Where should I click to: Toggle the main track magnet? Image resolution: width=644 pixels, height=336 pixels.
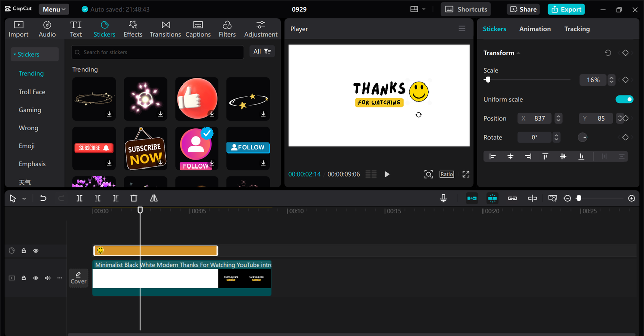(472, 198)
